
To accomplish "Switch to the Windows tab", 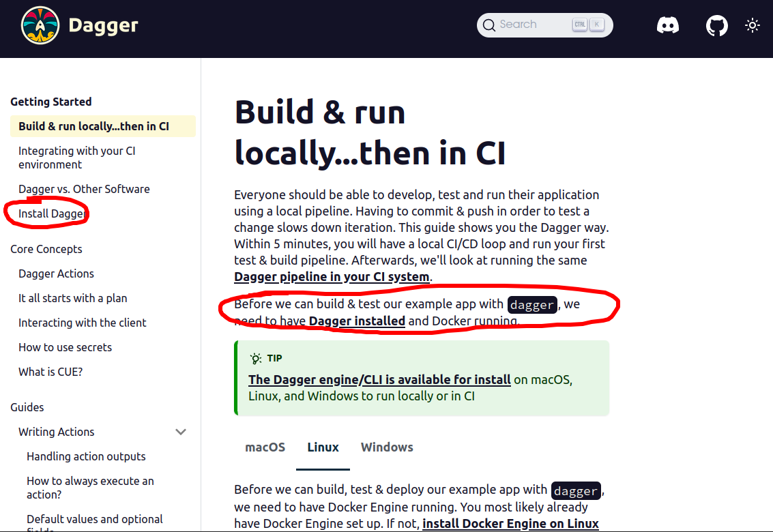I will tap(387, 447).
